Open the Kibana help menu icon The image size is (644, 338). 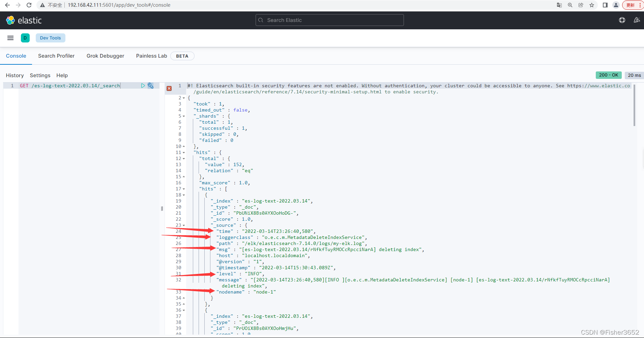pyautogui.click(x=622, y=20)
